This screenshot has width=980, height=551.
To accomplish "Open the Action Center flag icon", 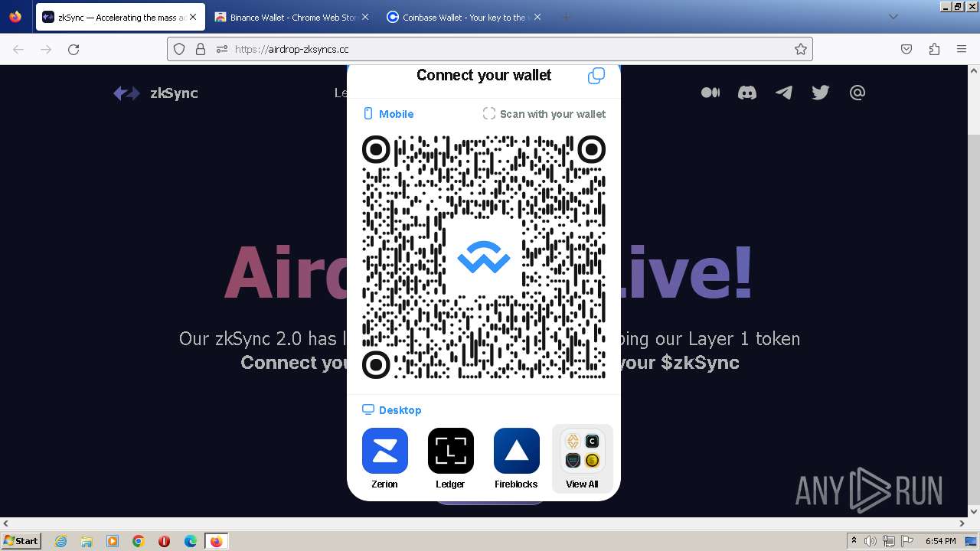I will 907,541.
